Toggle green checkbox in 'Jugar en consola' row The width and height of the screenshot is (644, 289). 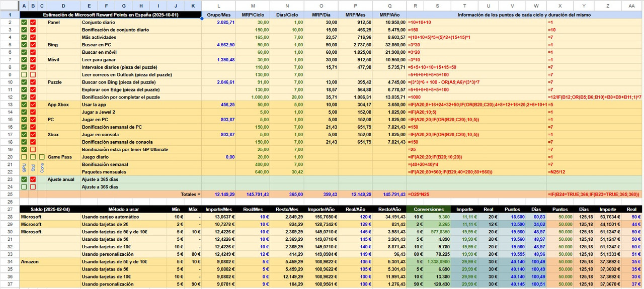[24, 135]
